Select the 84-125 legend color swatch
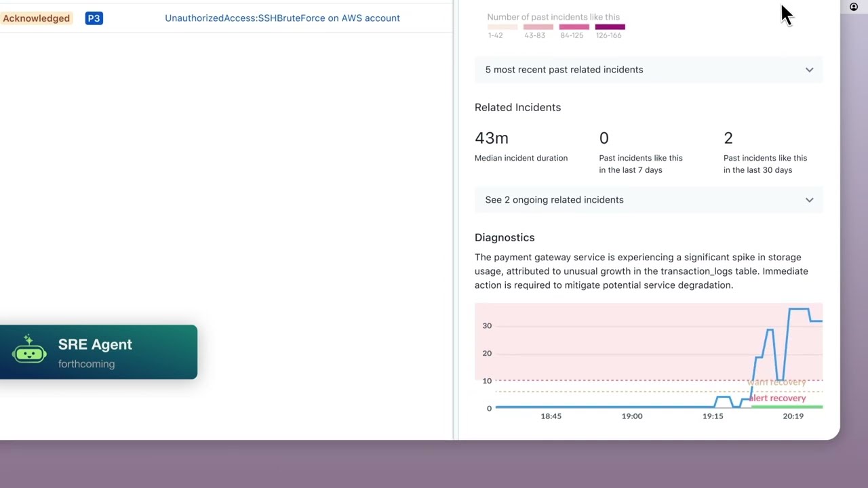 (574, 27)
